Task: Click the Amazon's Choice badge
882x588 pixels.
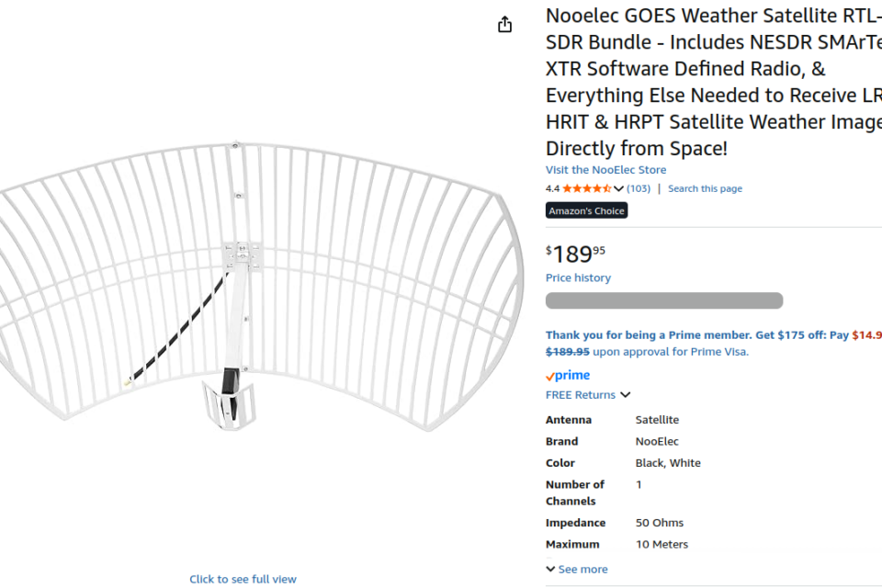Action: (x=586, y=210)
